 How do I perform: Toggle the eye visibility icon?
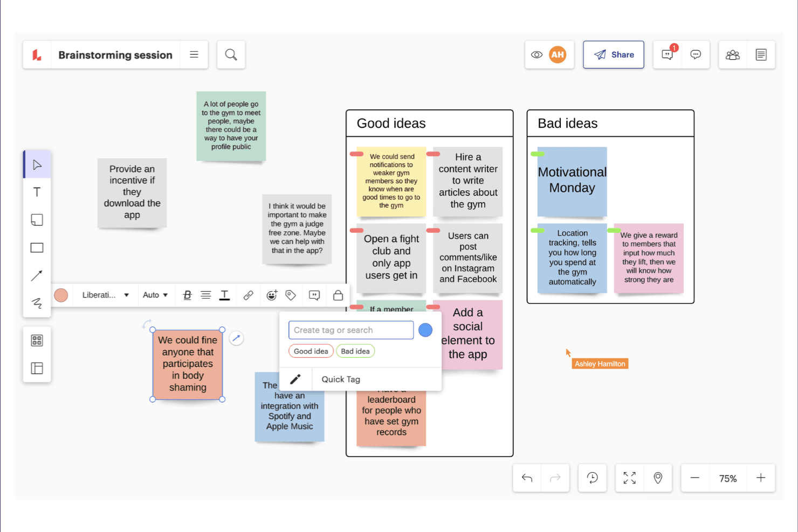point(536,54)
